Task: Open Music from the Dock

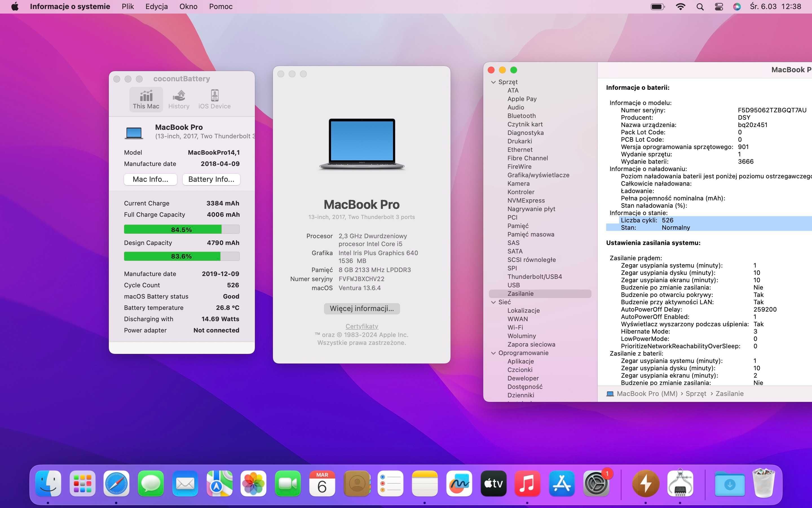Action: tap(528, 484)
